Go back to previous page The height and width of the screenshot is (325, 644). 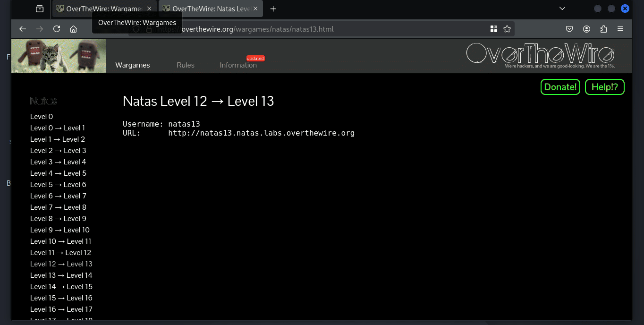click(23, 29)
